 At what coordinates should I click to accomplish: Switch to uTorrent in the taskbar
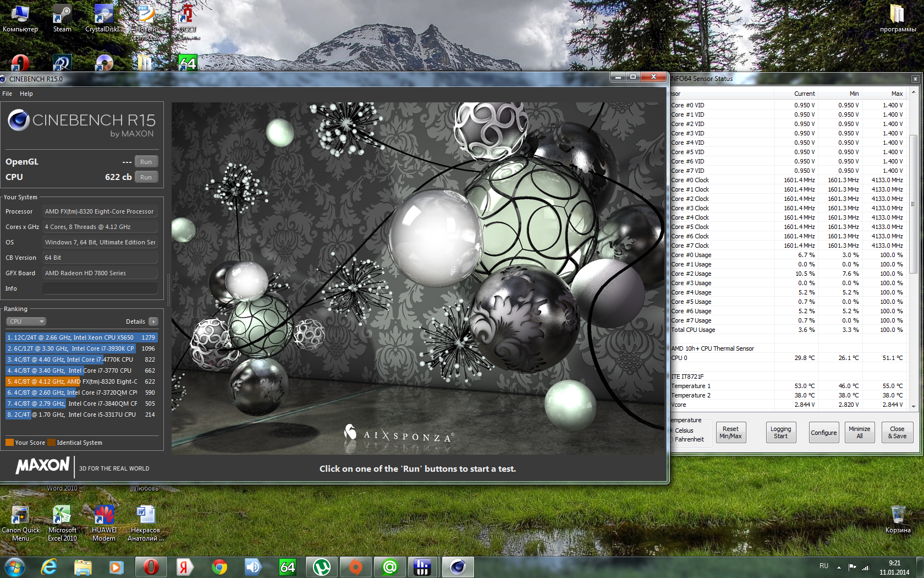pyautogui.click(x=322, y=567)
